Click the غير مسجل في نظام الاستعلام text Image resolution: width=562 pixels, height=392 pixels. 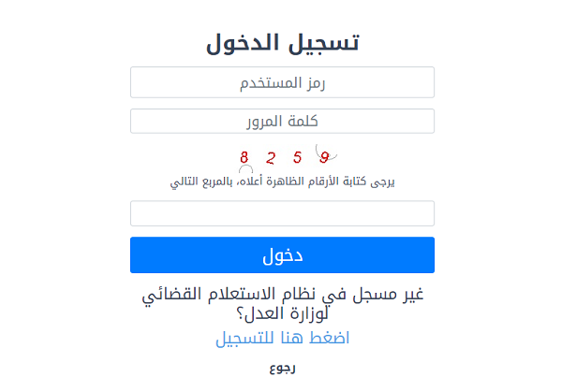(x=282, y=295)
